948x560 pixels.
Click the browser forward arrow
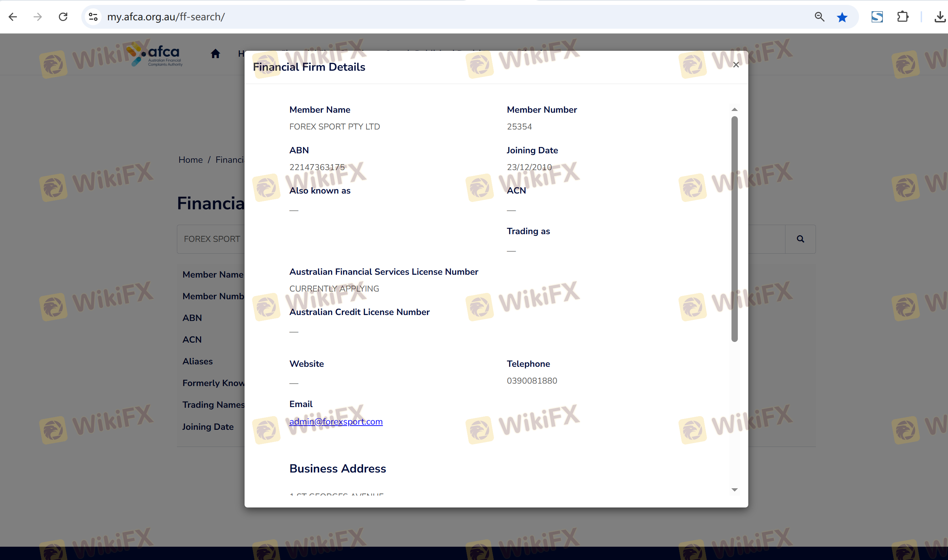(x=38, y=16)
